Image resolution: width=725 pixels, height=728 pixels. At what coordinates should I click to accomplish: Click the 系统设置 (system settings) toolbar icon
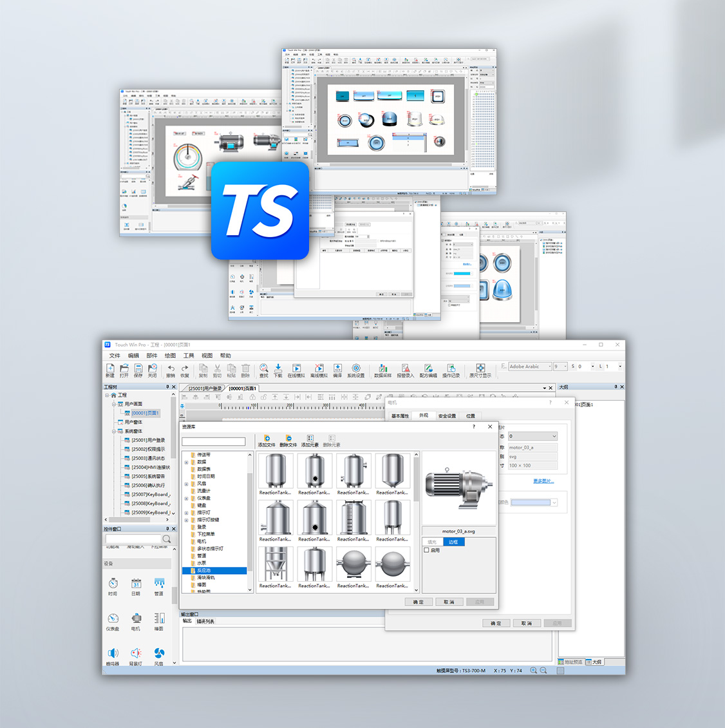pyautogui.click(x=356, y=367)
